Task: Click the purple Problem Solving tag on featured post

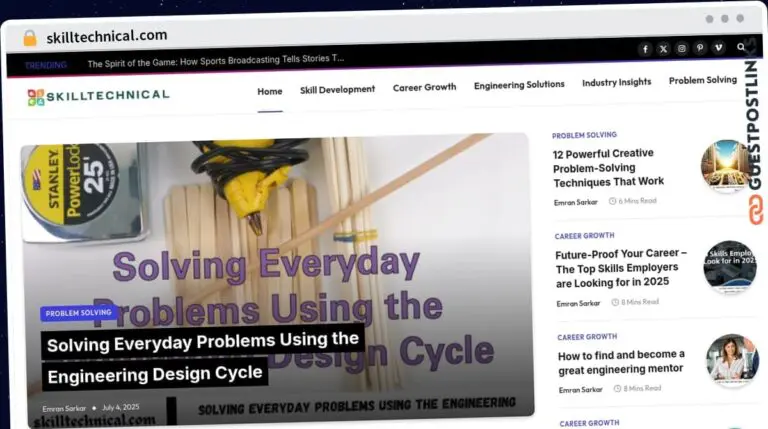Action: coord(79,313)
